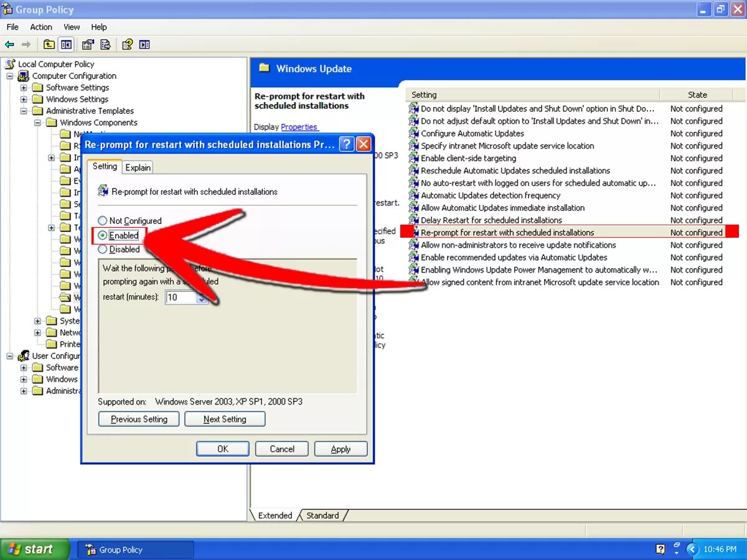This screenshot has height=560, width=747.
Task: Click the Apply button
Action: 341,449
